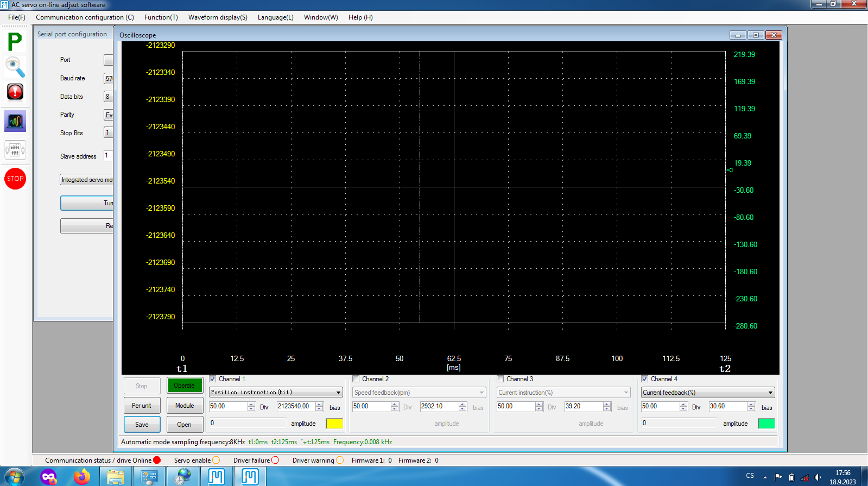Screen dimensions: 868x486
Task: Click the red alarm warning icon
Action: point(15,92)
